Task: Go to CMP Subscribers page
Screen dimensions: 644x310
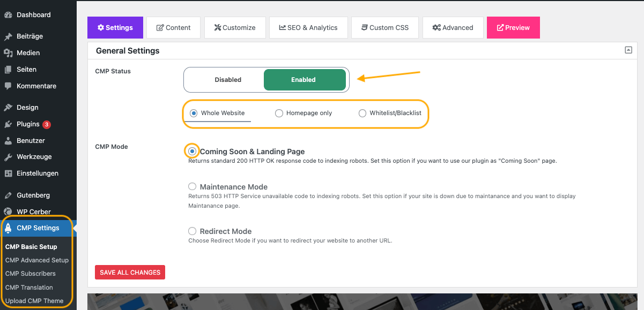Action: click(31, 274)
